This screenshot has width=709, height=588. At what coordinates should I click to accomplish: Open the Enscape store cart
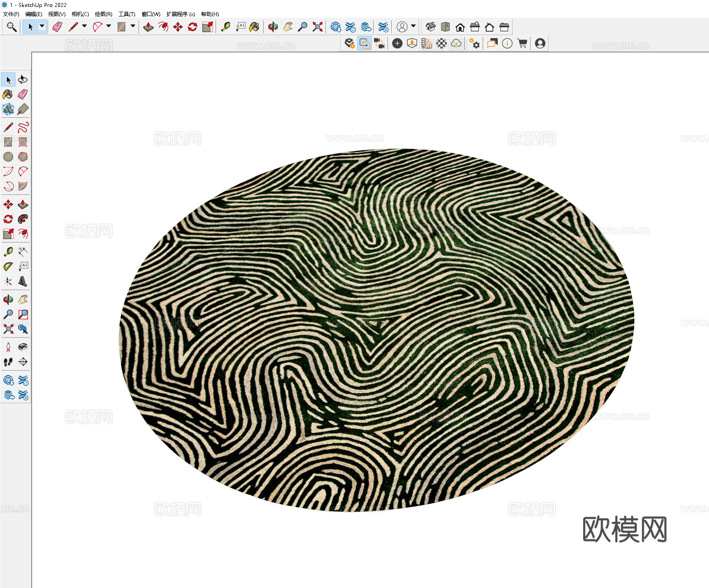522,43
